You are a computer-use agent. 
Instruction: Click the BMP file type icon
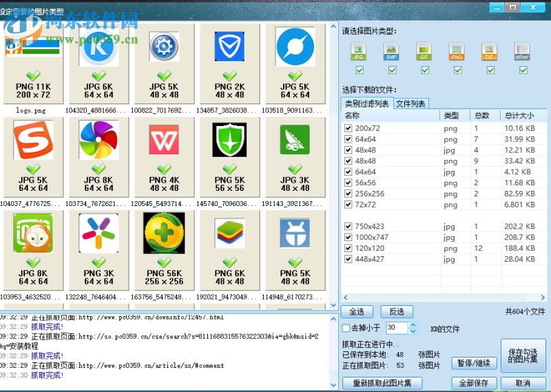[x=391, y=52]
